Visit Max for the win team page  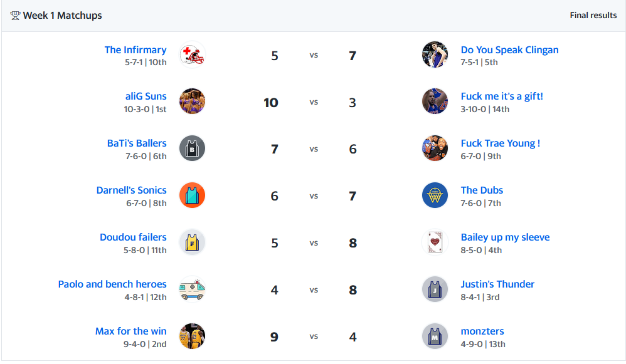click(131, 331)
